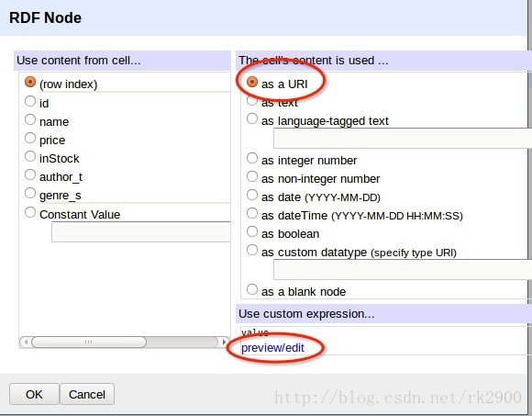Choose 'as integer number' radio option
532x416 pixels.
(x=252, y=158)
